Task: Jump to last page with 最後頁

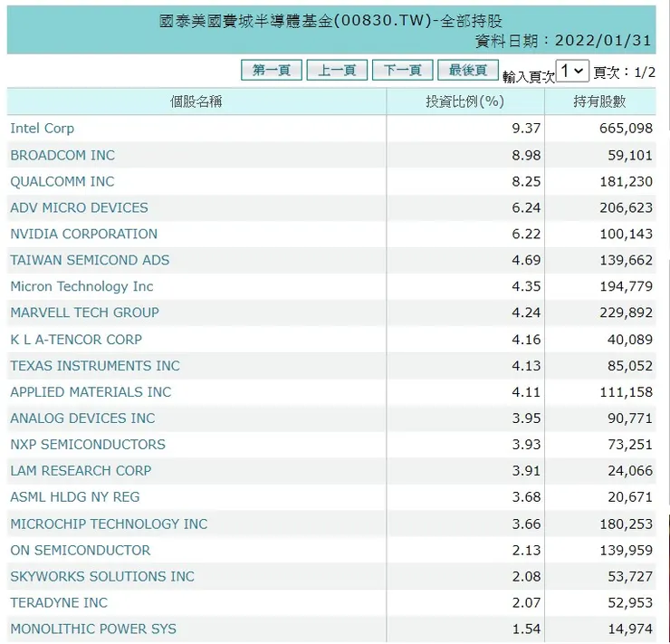Action: 468,70
